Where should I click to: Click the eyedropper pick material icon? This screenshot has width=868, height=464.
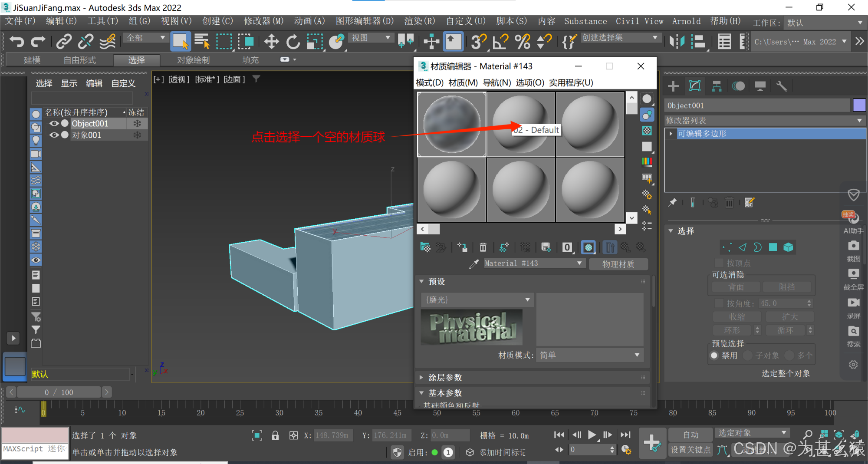click(x=474, y=264)
